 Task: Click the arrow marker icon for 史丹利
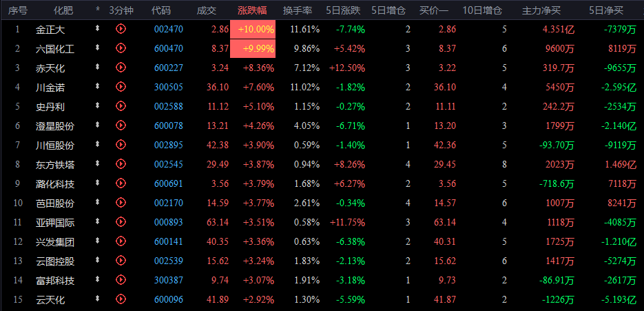pyautogui.click(x=97, y=106)
